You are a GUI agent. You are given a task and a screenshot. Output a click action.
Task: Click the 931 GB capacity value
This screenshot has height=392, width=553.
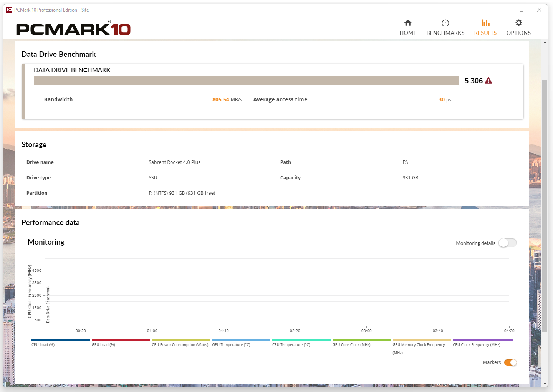pyautogui.click(x=410, y=178)
